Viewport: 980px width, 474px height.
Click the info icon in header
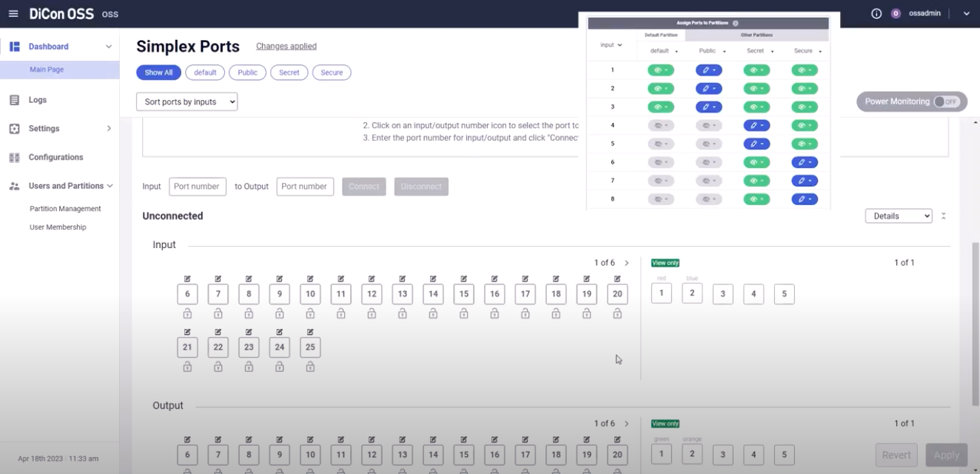[x=876, y=13]
